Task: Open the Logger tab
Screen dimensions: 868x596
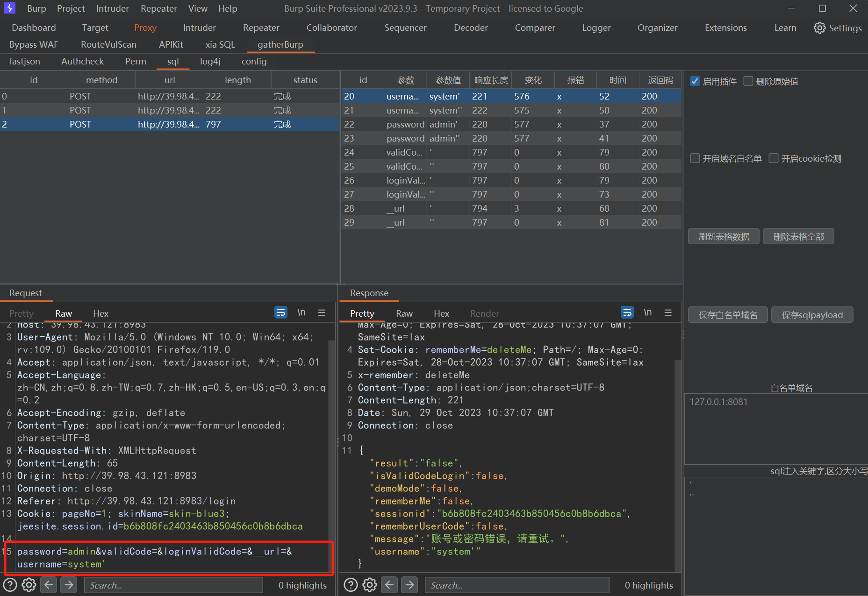Action: click(596, 28)
